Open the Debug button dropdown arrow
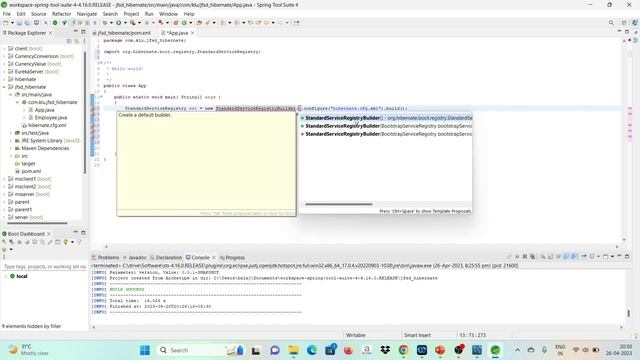This screenshot has height=360, width=640. coord(111,22)
